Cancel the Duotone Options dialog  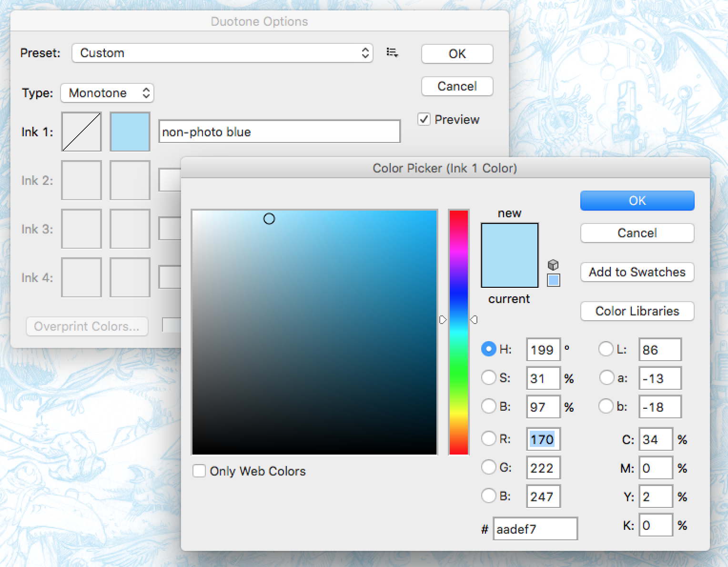[x=457, y=86]
